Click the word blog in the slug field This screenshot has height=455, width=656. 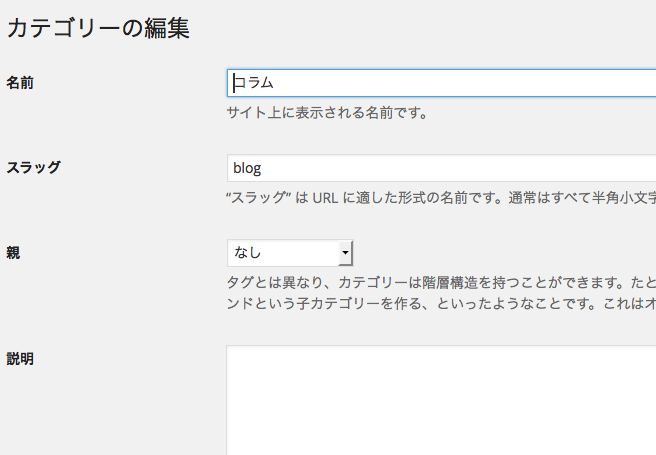[x=247, y=168]
